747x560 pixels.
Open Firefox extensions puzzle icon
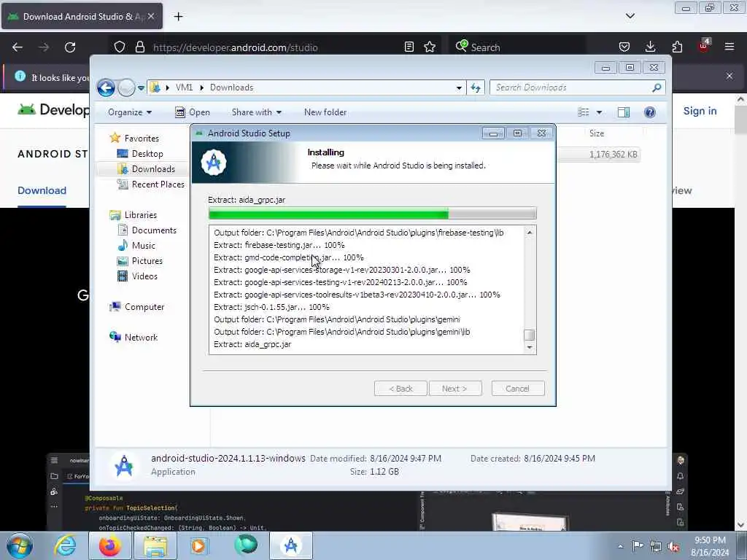(677, 47)
